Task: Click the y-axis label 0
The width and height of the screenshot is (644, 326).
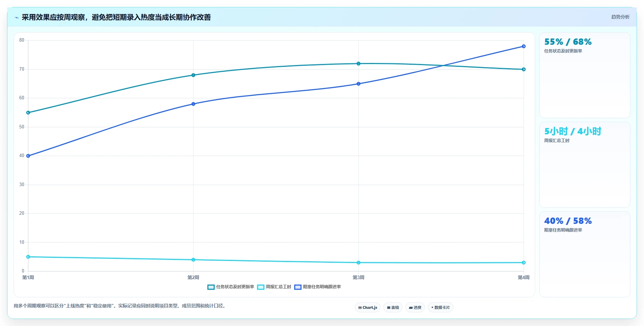Action: point(23,271)
